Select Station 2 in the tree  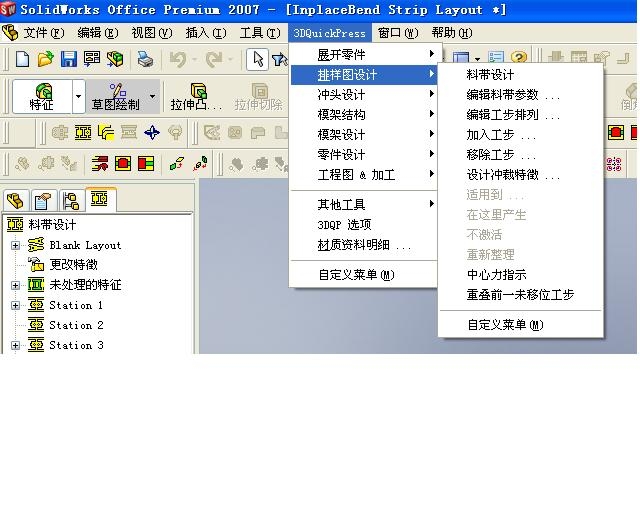pos(76,325)
